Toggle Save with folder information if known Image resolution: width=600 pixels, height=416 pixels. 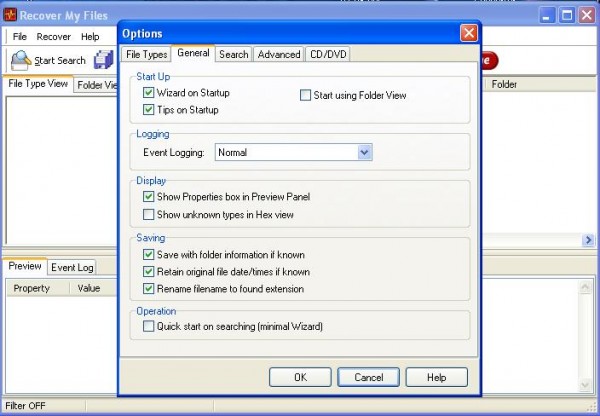[148, 254]
